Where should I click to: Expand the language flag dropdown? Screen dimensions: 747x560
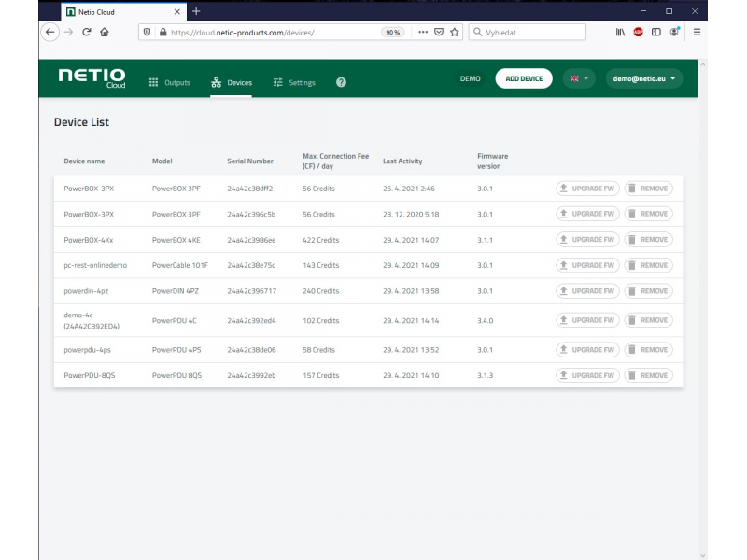pyautogui.click(x=579, y=78)
